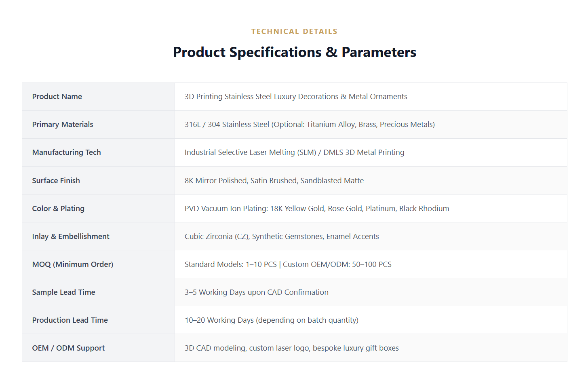Click the 'Product Specifications & Parameters' heading
The height and width of the screenshot is (387, 588).
pos(295,52)
